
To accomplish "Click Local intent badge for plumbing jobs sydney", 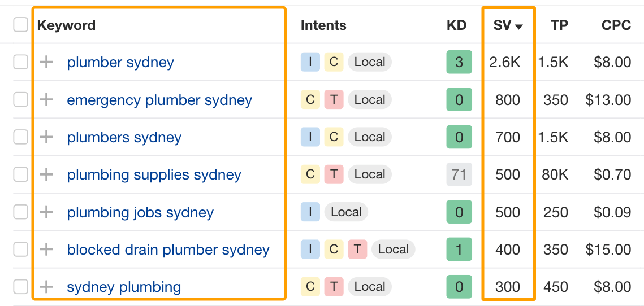I will 346,212.
